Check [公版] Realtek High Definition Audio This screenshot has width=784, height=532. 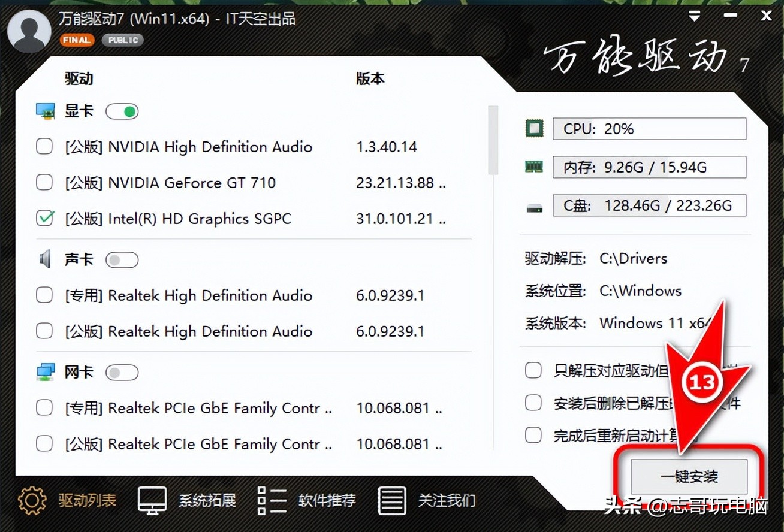(44, 331)
